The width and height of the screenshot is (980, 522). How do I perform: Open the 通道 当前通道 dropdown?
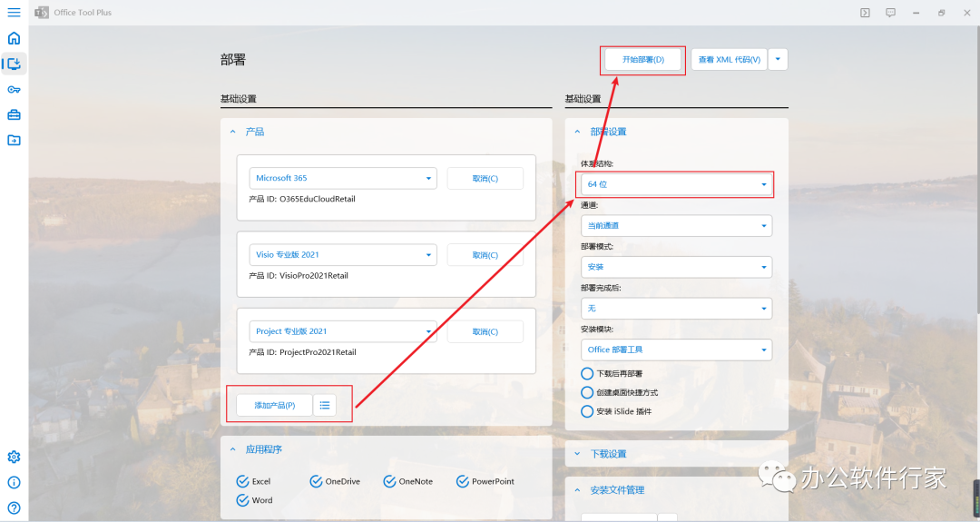676,226
